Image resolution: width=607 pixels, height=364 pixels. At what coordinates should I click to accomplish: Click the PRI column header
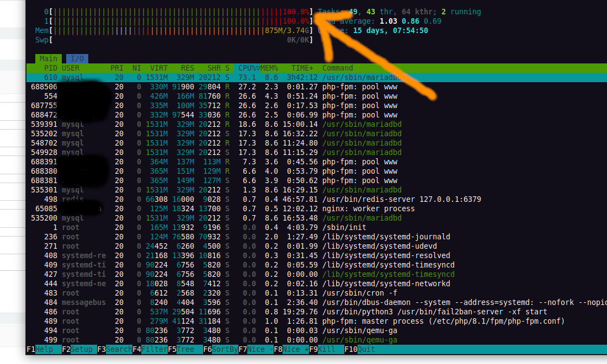click(x=116, y=68)
